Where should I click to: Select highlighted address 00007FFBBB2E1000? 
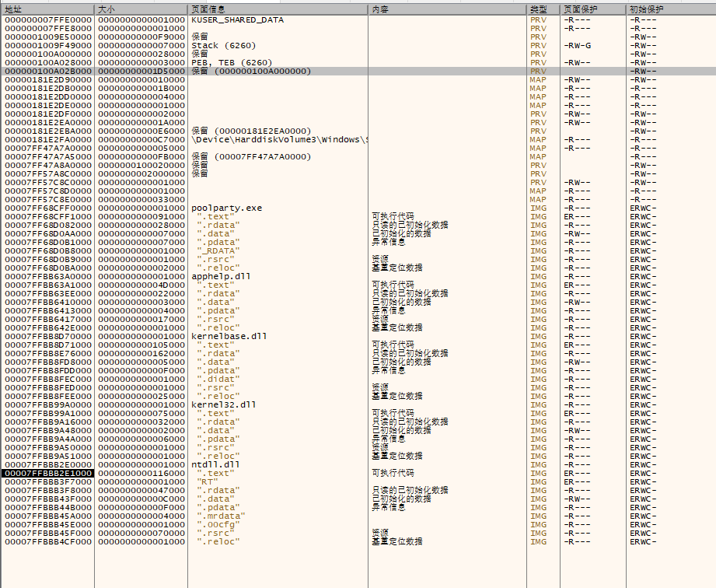point(48,474)
